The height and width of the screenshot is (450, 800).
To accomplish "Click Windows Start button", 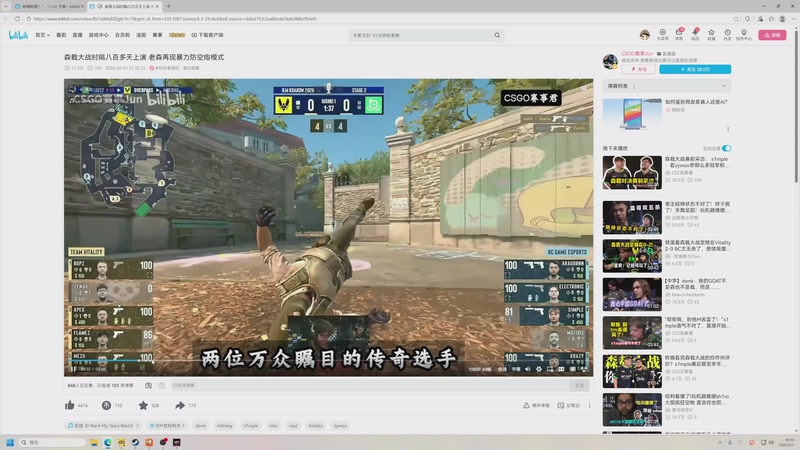I will pyautogui.click(x=10, y=442).
